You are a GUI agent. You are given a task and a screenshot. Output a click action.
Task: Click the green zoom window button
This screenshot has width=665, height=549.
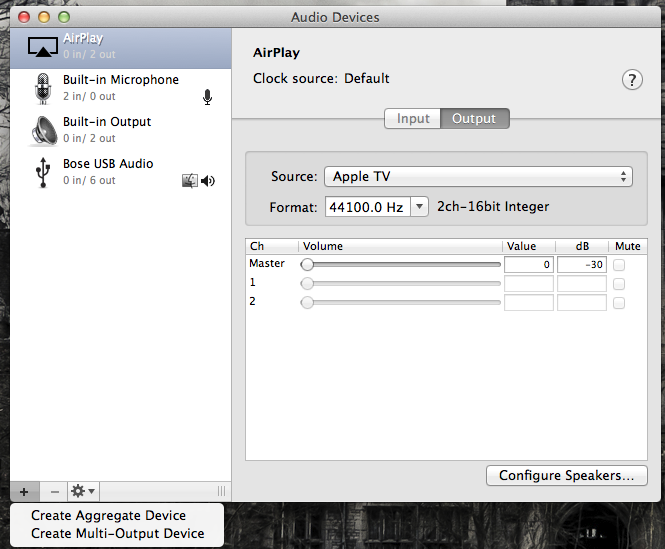(x=64, y=17)
